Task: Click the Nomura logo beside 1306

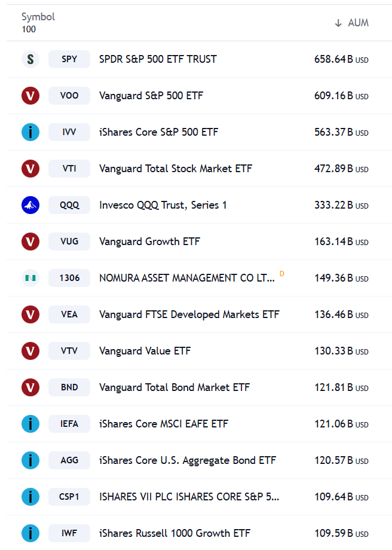Action: pos(30,278)
